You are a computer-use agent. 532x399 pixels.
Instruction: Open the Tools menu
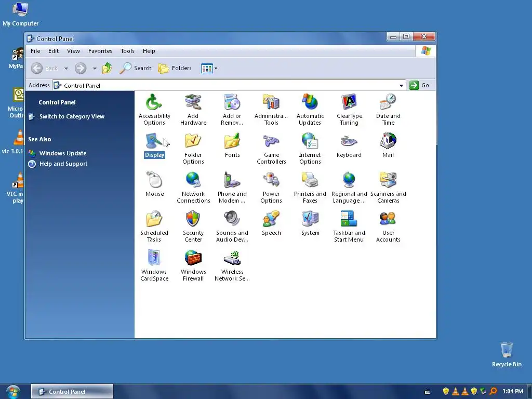pos(127,51)
